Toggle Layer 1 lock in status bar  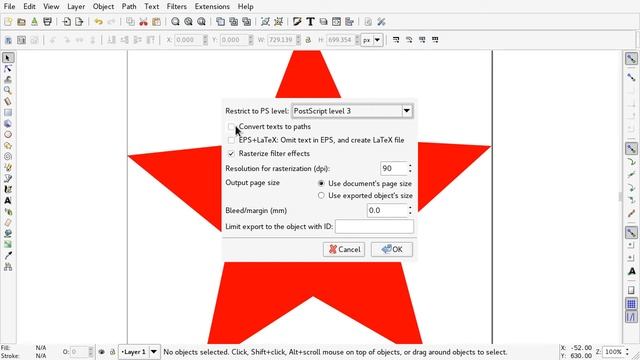112,352
